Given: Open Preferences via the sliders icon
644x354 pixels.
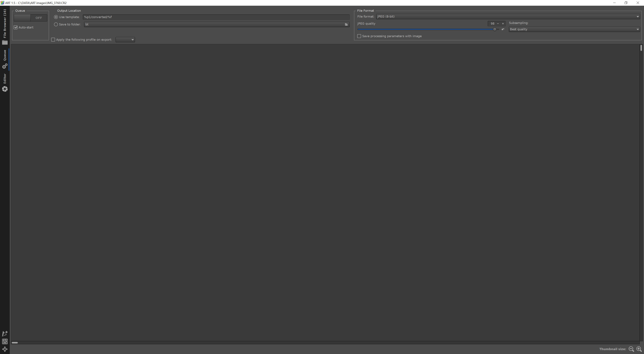Looking at the screenshot, I should click(x=5, y=341).
